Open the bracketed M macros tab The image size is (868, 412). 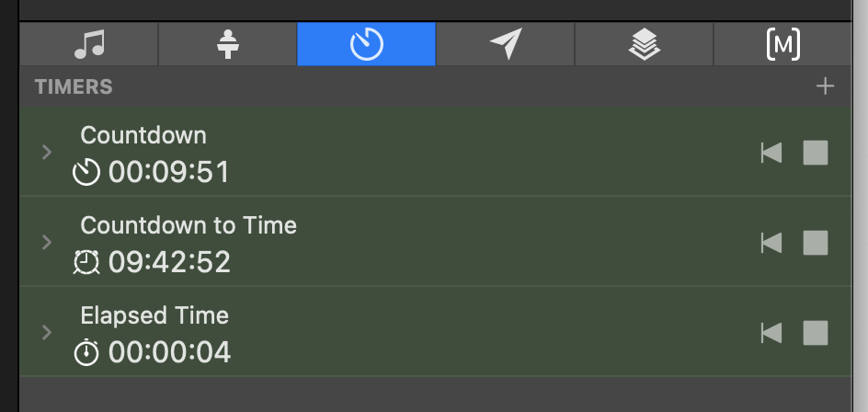[x=782, y=44]
